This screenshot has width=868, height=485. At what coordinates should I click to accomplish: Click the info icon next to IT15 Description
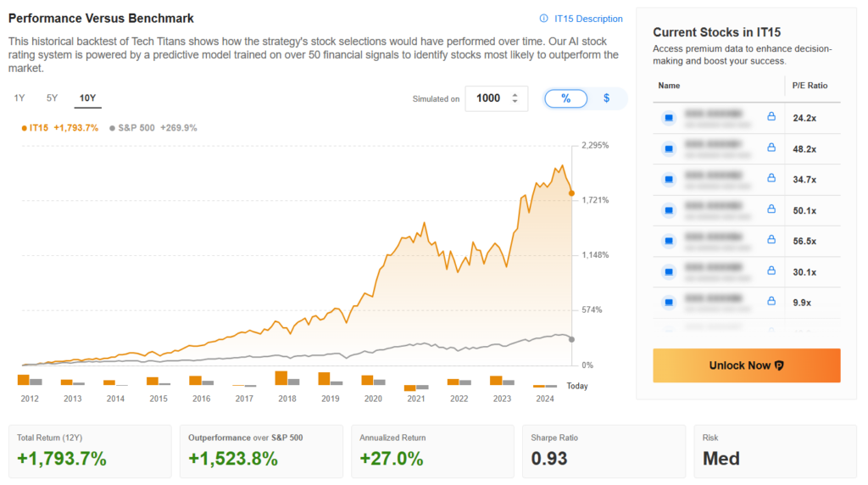pos(543,19)
